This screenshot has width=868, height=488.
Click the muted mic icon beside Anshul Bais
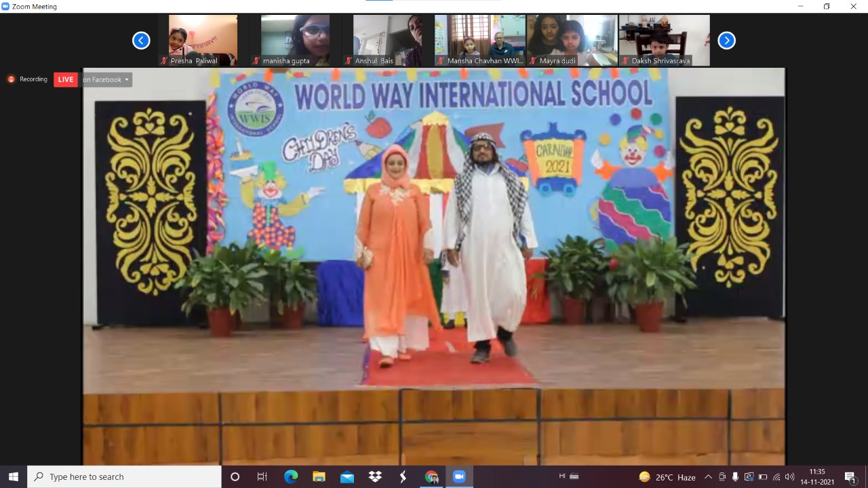tap(349, 61)
